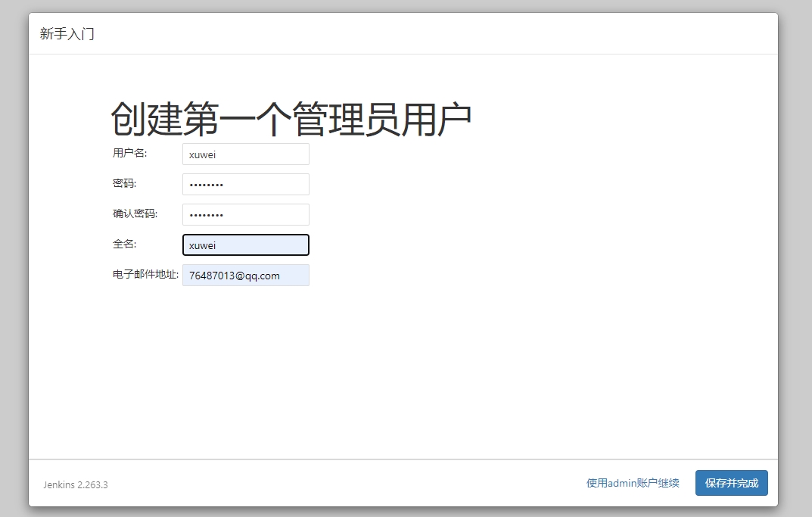Click the 创建第一个管理员用户 heading
Screen dimensions: 812x517
(291, 119)
